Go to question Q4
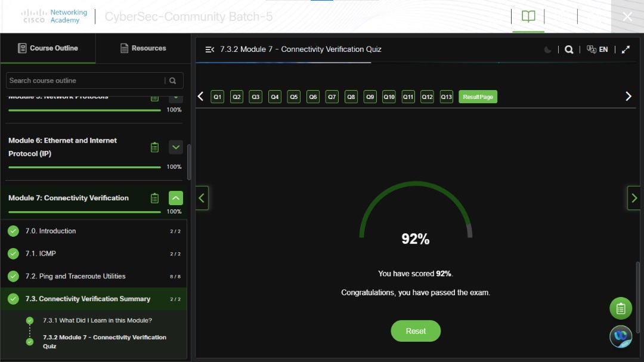 (x=275, y=97)
